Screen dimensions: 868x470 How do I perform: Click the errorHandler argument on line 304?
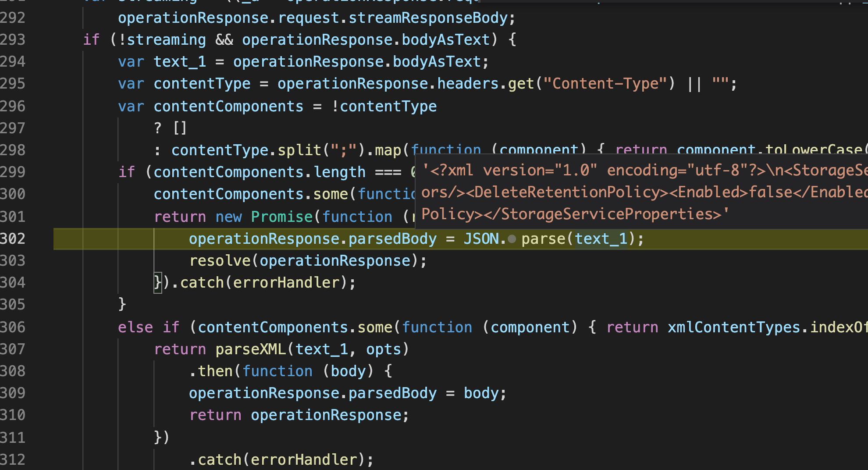pos(287,282)
